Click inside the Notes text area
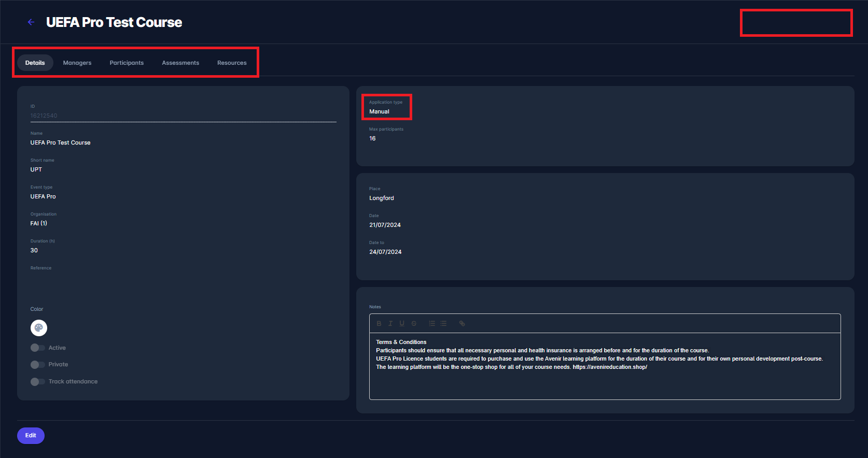Viewport: 868px width, 458px height. click(605, 383)
